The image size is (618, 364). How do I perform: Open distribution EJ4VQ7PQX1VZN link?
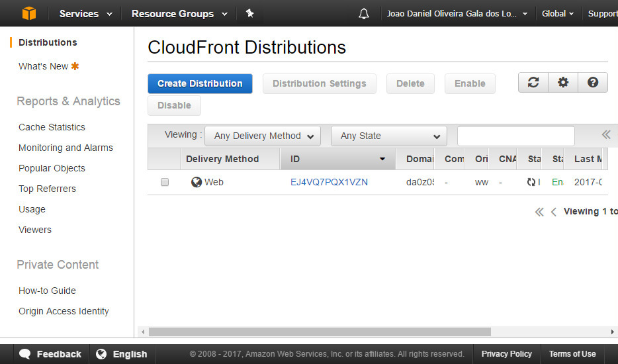coord(329,182)
